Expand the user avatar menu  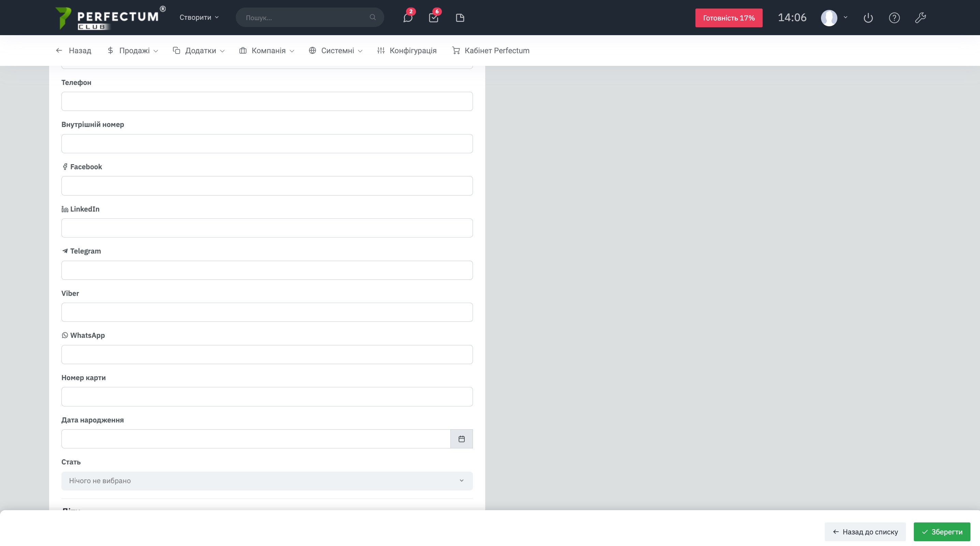click(834, 18)
